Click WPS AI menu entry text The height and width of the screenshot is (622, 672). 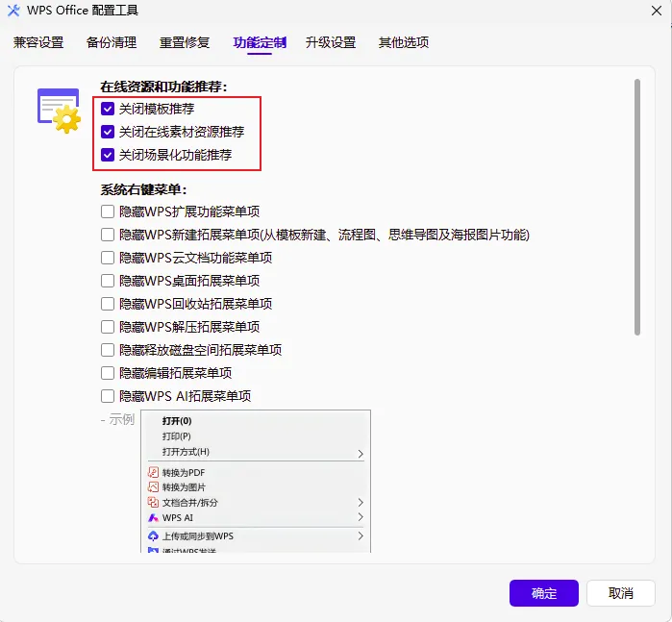pos(178,518)
